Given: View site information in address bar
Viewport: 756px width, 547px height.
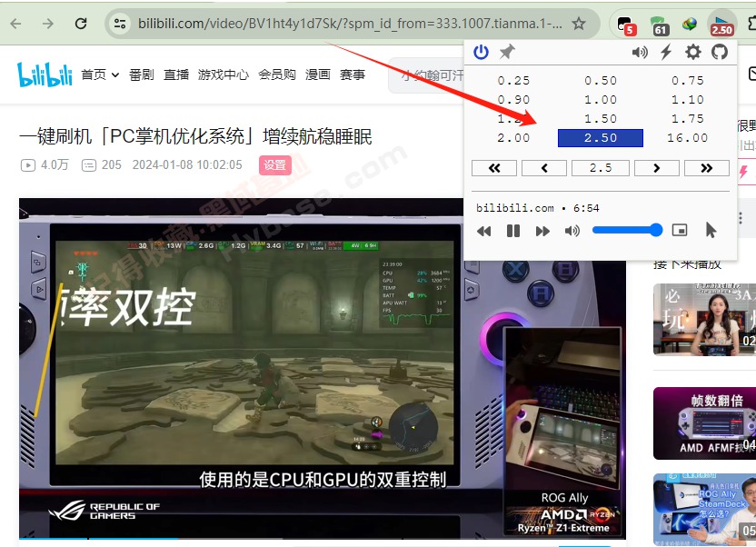Looking at the screenshot, I should 120,23.
